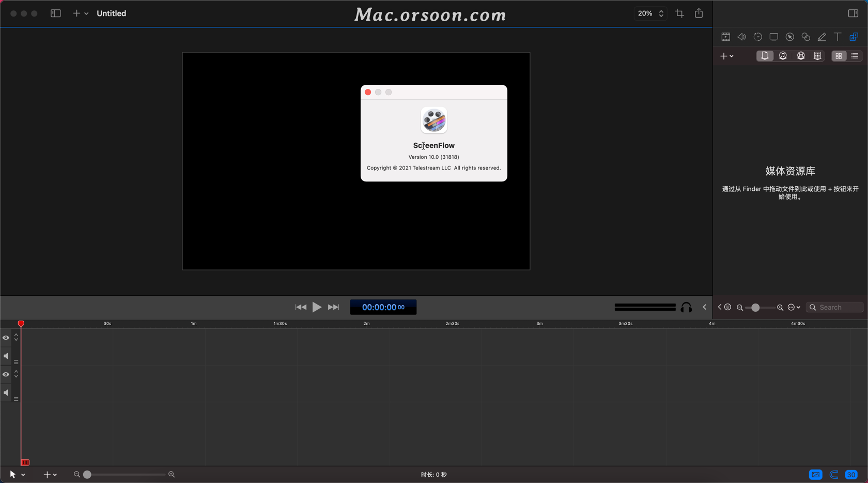Screen dimensions: 868x483
Task: Adjust the media library thumbnail size slider
Action: pos(760,308)
